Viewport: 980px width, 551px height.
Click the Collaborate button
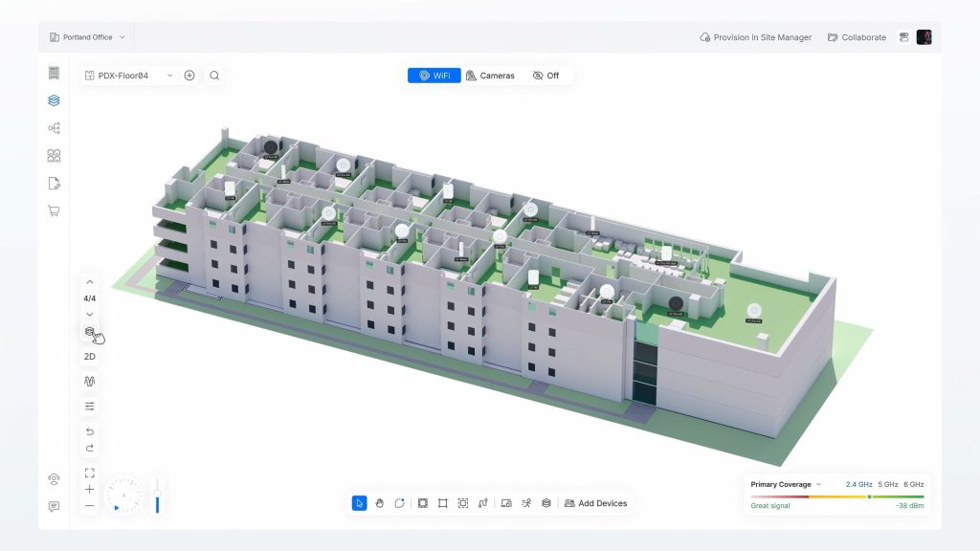point(857,37)
